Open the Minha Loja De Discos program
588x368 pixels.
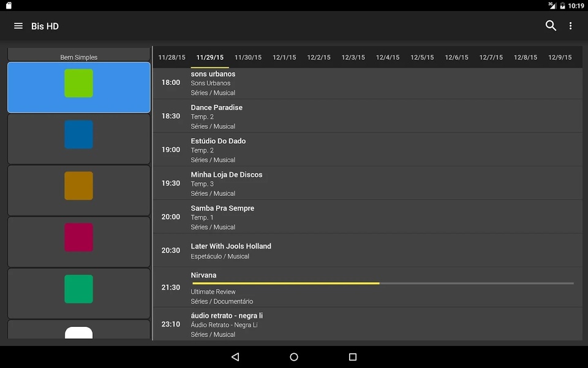(x=368, y=183)
